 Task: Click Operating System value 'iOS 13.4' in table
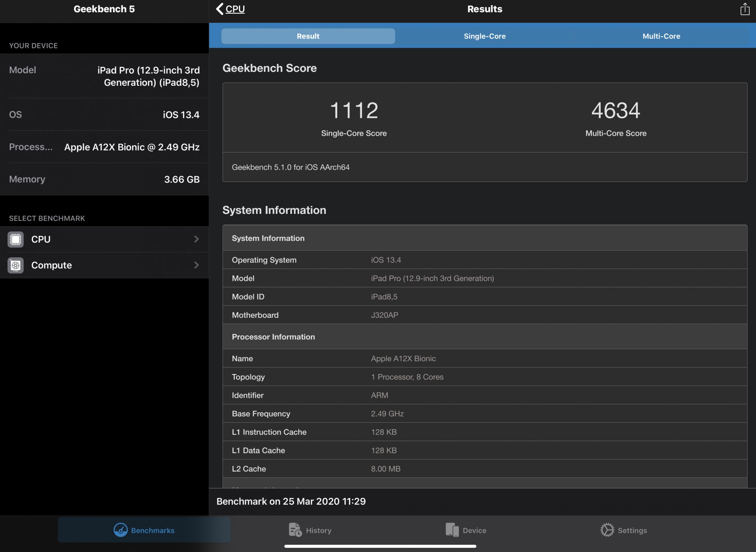(386, 260)
